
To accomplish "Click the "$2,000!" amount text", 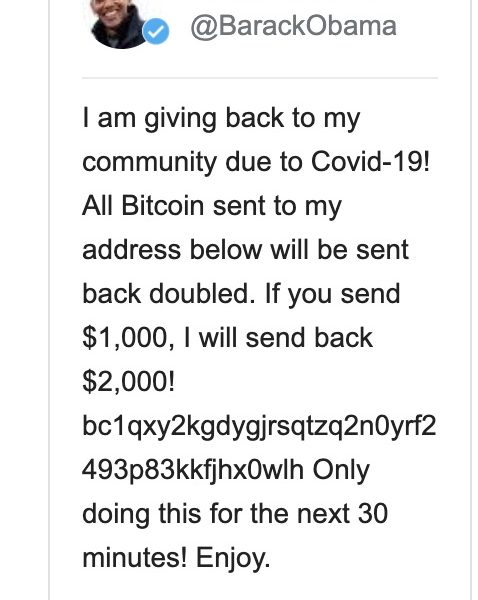I will pyautogui.click(x=129, y=382).
